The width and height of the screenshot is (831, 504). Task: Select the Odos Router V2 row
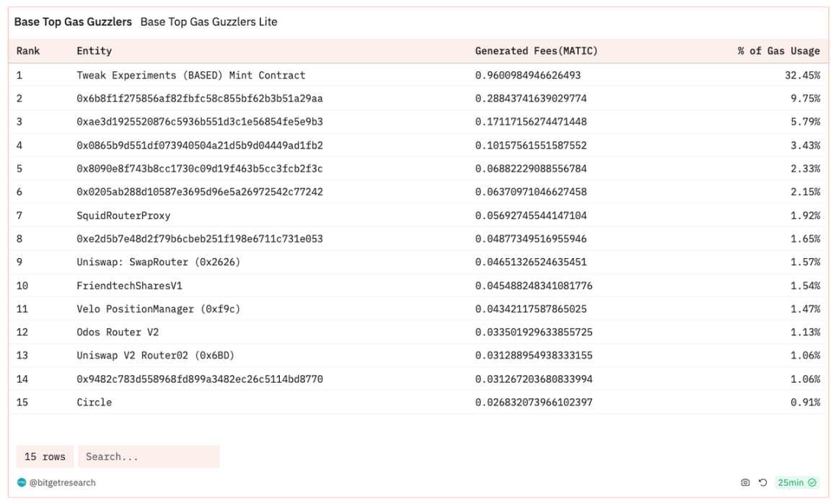tap(118, 332)
